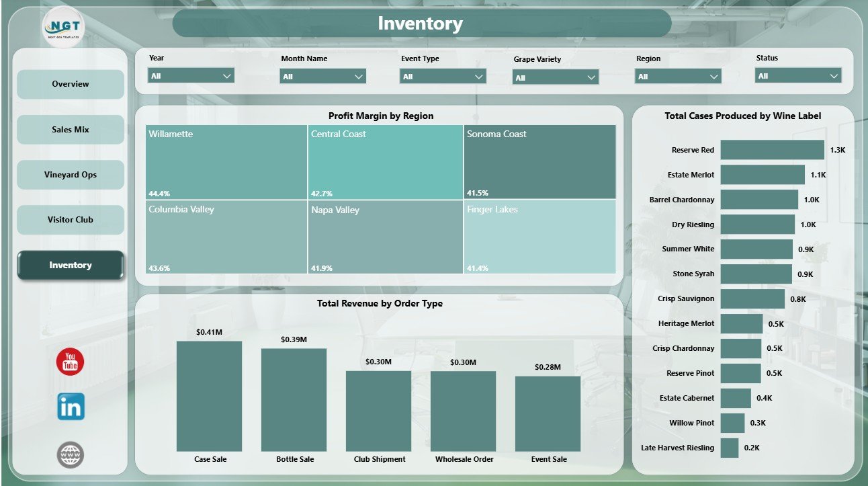Click the 0.2K data label
The width and height of the screenshot is (868, 486).
pos(752,448)
